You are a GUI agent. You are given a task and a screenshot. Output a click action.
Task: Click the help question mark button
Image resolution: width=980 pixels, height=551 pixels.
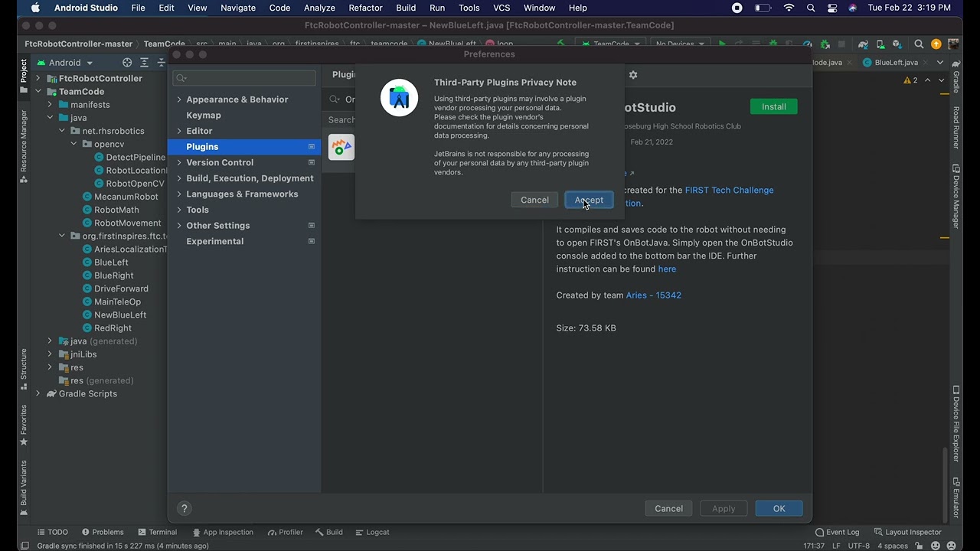coord(184,508)
